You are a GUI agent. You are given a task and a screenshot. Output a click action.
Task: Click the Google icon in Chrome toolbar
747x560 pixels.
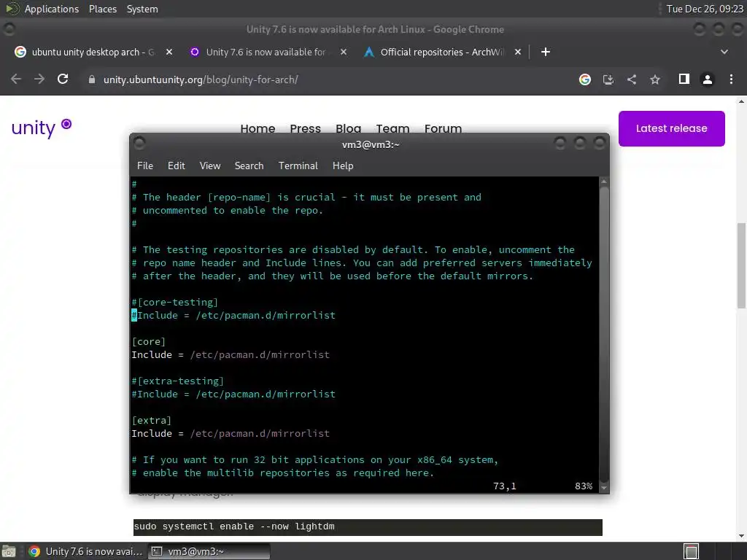pos(585,79)
